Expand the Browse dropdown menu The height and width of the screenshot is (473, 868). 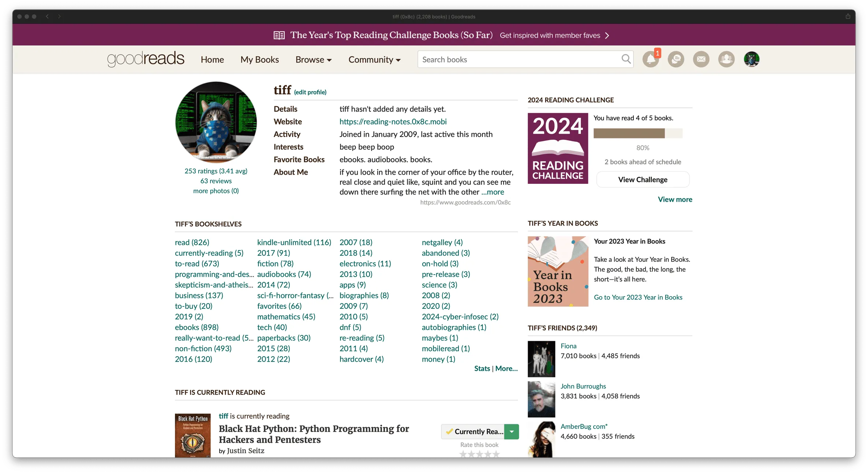click(314, 59)
